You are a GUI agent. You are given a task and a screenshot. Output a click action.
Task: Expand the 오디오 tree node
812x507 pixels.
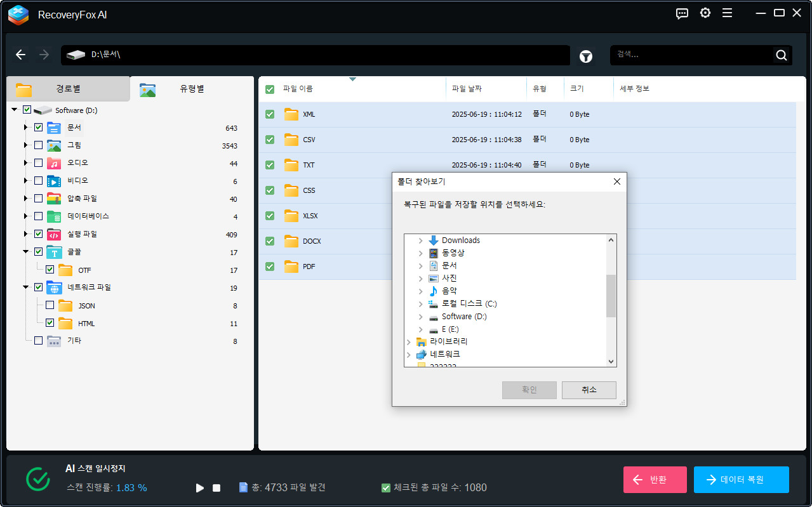tap(26, 163)
